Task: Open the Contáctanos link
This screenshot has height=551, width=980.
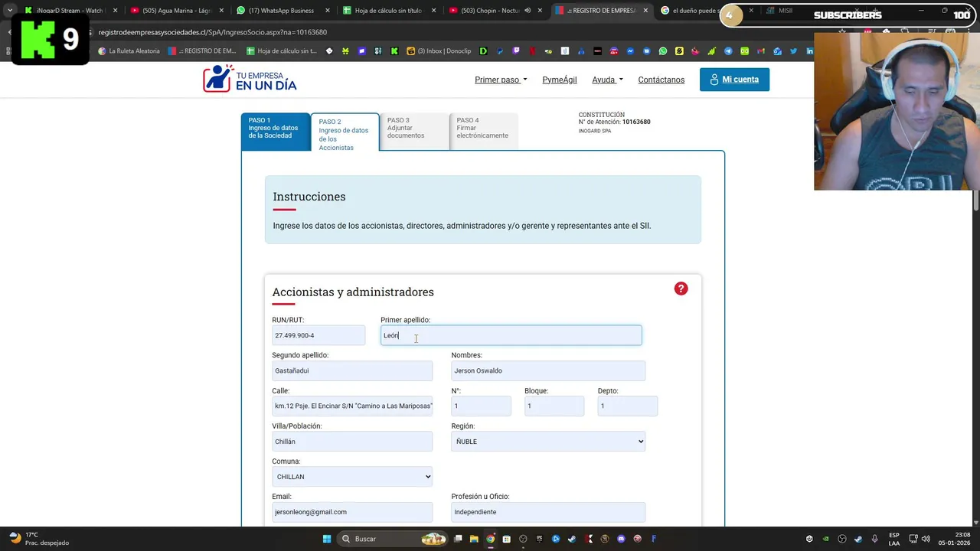Action: click(661, 80)
